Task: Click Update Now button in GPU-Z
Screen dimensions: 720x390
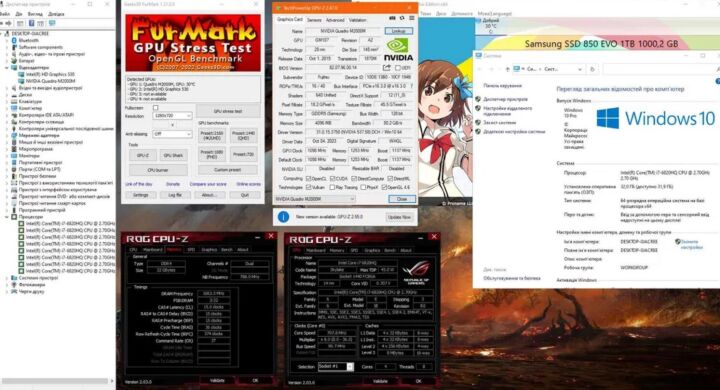Action: 399,217
